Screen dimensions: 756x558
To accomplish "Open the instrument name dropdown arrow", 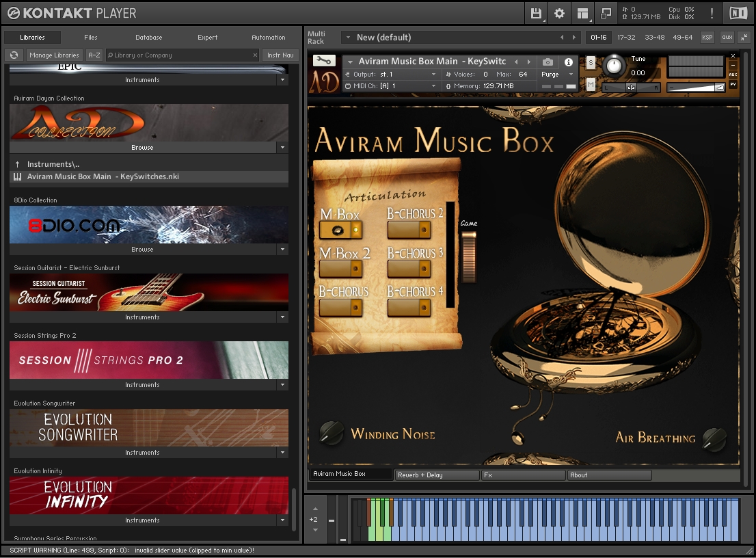I will (351, 62).
